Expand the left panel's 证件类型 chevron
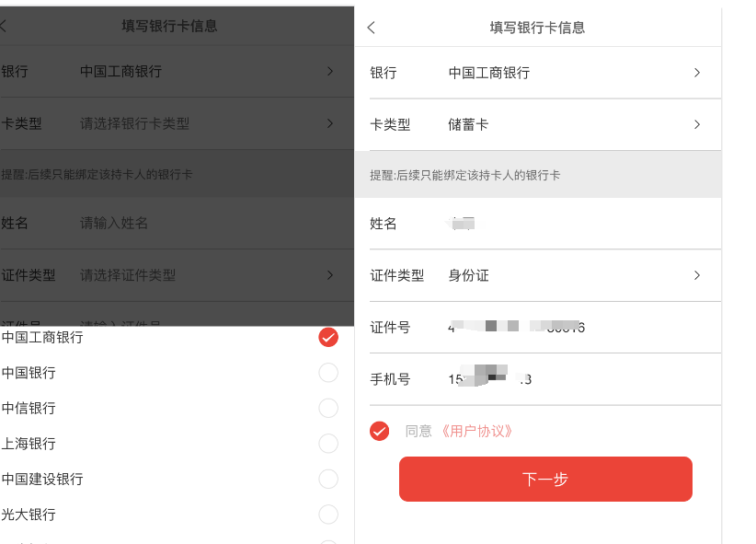The width and height of the screenshot is (756, 544). click(329, 275)
